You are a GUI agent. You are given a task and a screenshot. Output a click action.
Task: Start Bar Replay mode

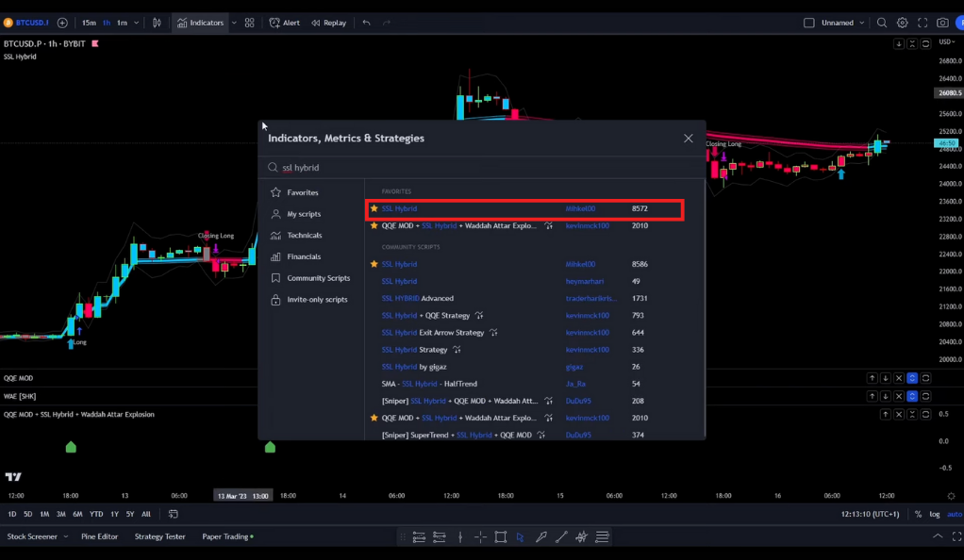click(329, 23)
